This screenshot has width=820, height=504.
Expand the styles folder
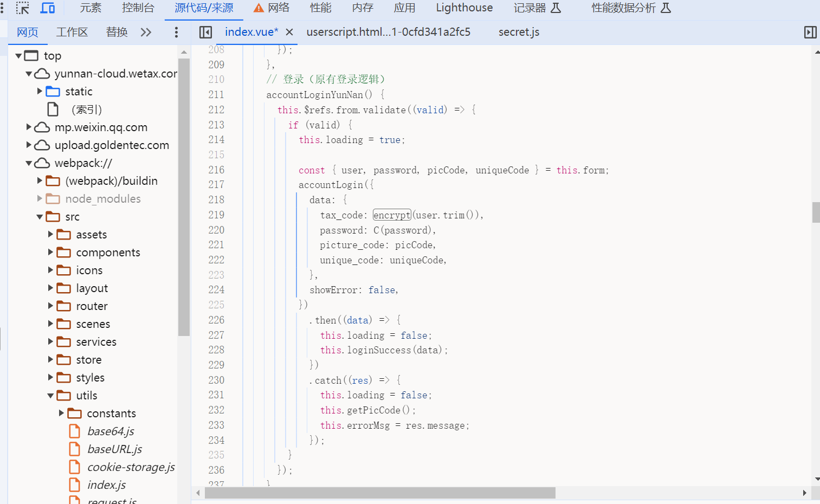(50, 378)
